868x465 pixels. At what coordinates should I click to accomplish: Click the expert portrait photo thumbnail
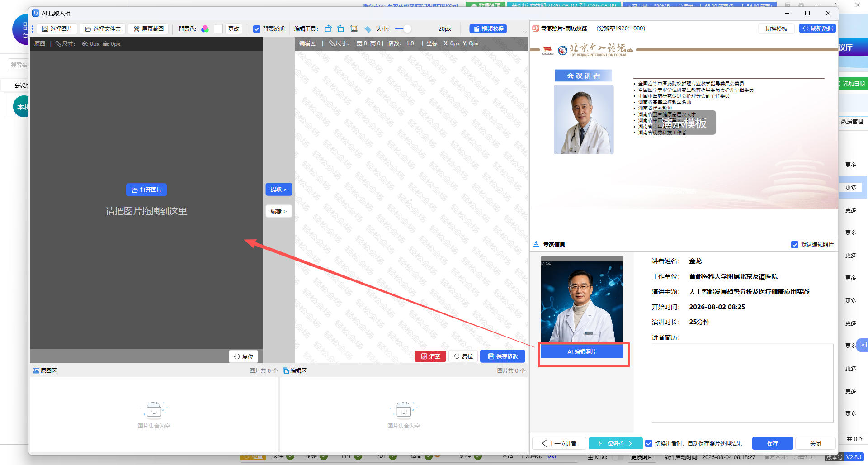point(581,299)
